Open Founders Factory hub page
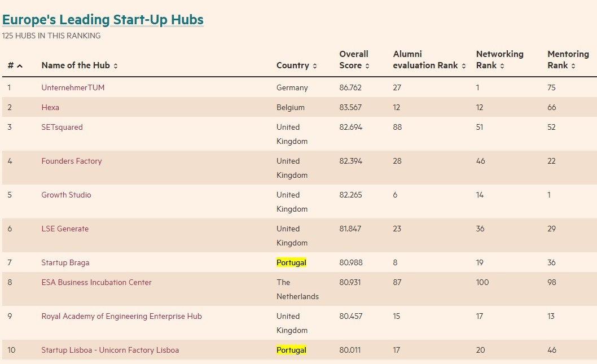 [x=72, y=161]
